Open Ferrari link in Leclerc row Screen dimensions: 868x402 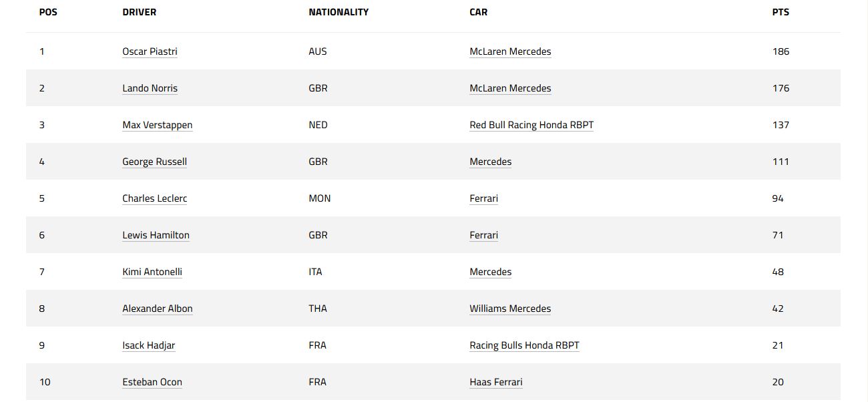click(x=483, y=198)
